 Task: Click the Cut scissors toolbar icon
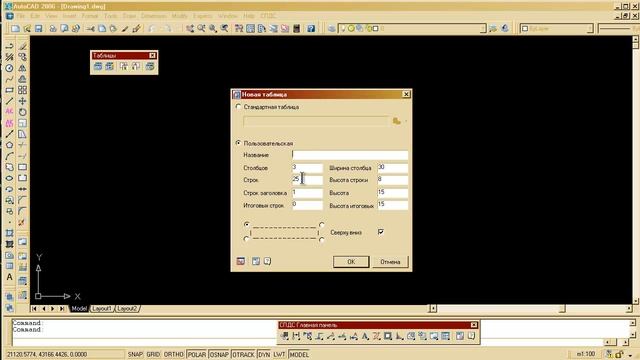91,29
